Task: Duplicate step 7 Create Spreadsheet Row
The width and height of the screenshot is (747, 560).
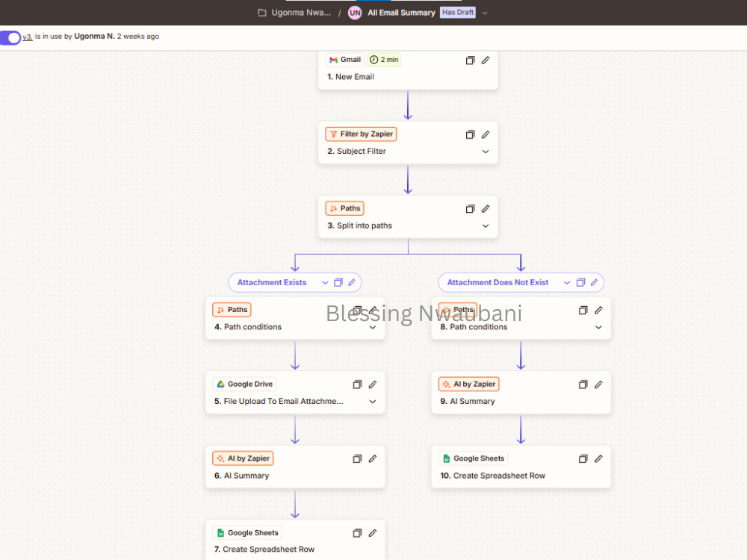Action: click(357, 533)
